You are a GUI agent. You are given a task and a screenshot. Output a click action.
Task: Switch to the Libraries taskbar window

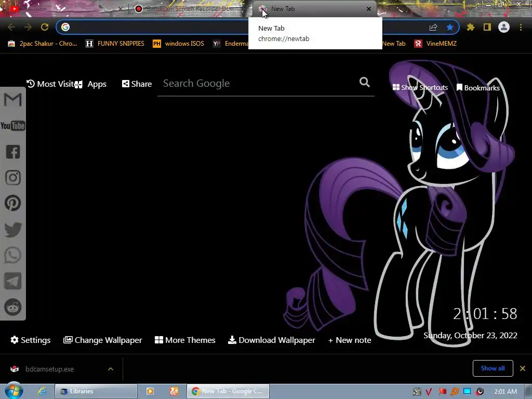coord(96,391)
